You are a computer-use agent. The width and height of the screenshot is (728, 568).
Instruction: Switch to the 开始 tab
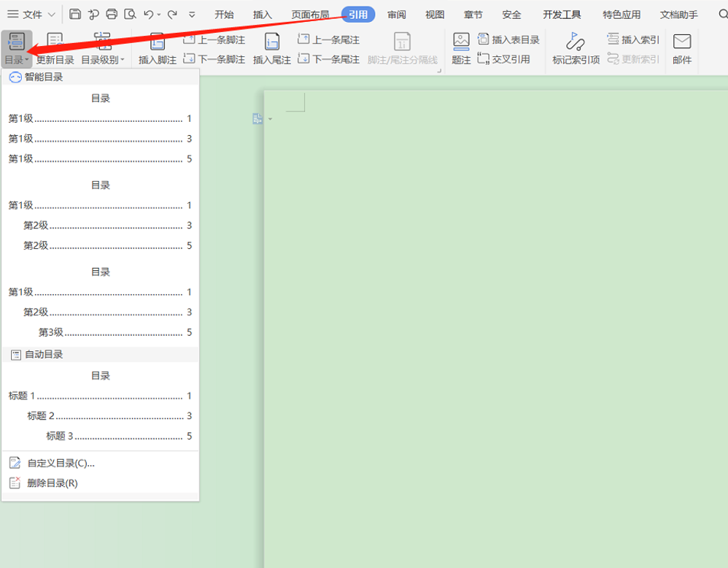tap(224, 15)
